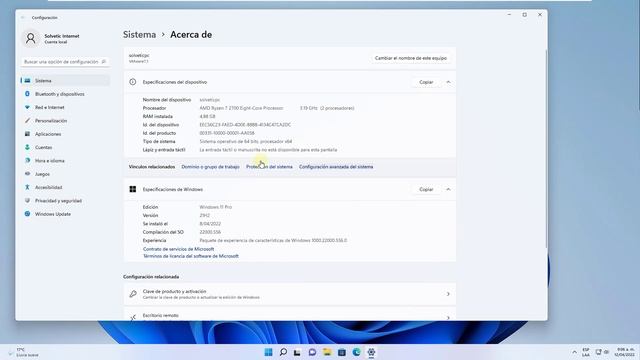This screenshot has height=360, width=640.
Task: Launch Microsoft Edge from the taskbar
Action: (x=356, y=352)
